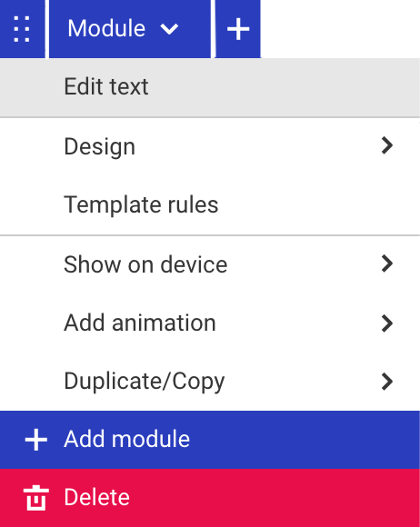This screenshot has height=527, width=420.
Task: Open Template rules
Action: [210, 204]
